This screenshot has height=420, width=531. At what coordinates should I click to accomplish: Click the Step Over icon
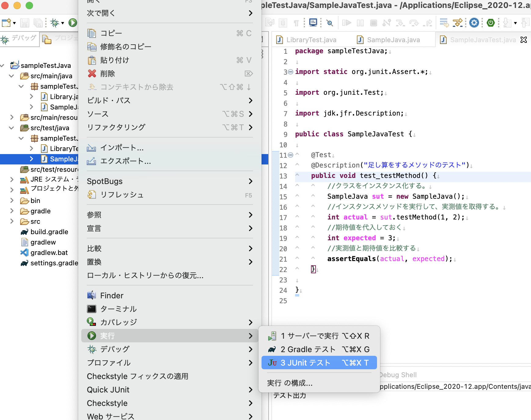point(414,23)
